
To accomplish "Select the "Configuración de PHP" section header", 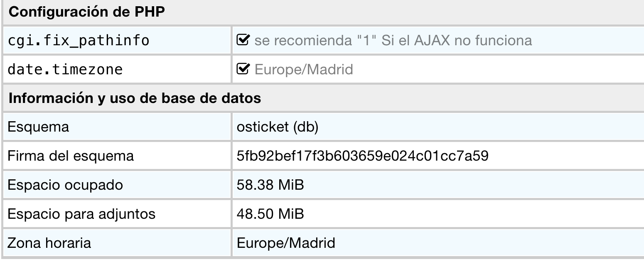I will (x=86, y=12).
